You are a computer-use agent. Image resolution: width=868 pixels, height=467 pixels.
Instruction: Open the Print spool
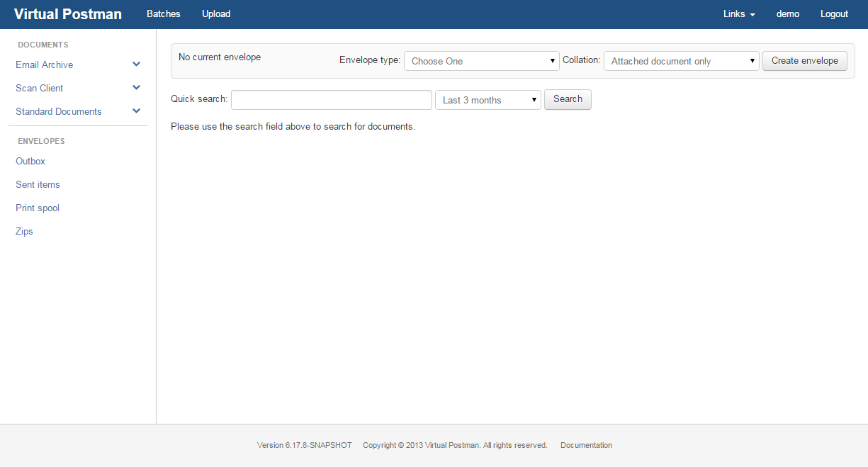tap(37, 208)
